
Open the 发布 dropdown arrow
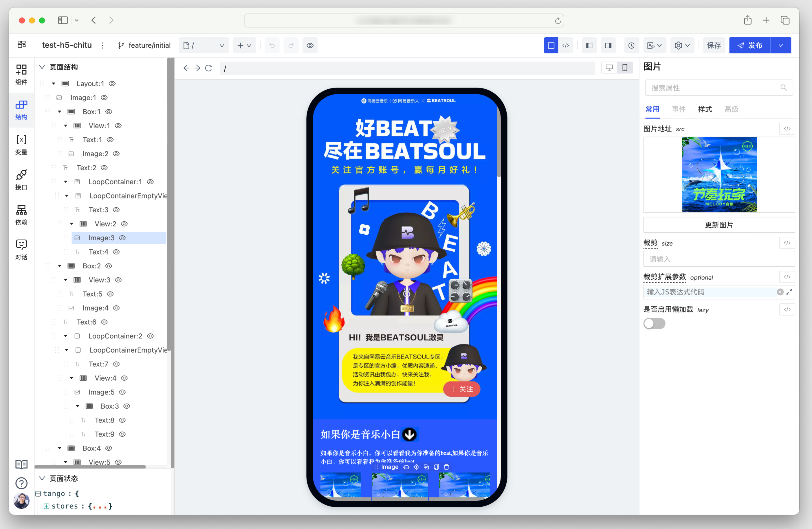[x=781, y=45]
